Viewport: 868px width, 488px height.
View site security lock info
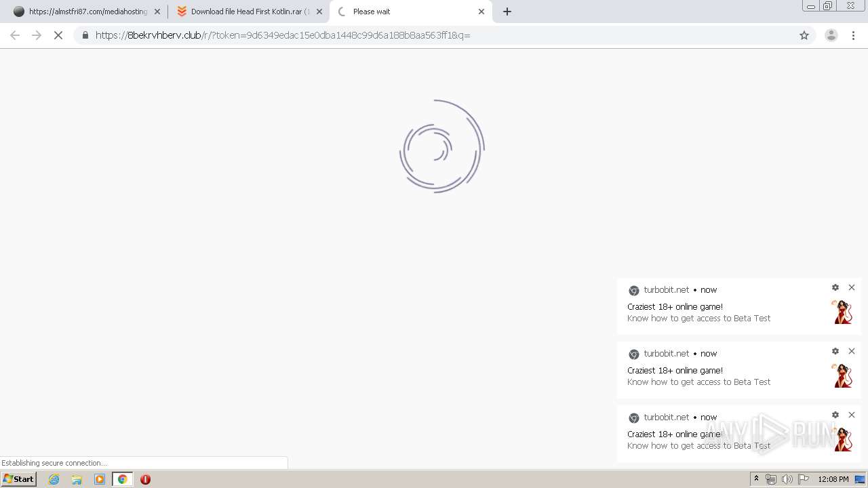tap(85, 35)
